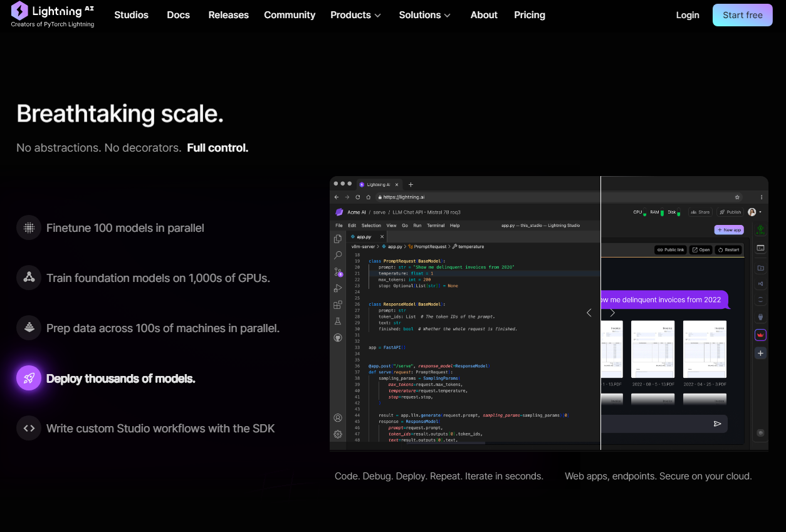Send chat message with paper plane icon
Image resolution: width=786 pixels, height=532 pixels.
click(x=717, y=424)
